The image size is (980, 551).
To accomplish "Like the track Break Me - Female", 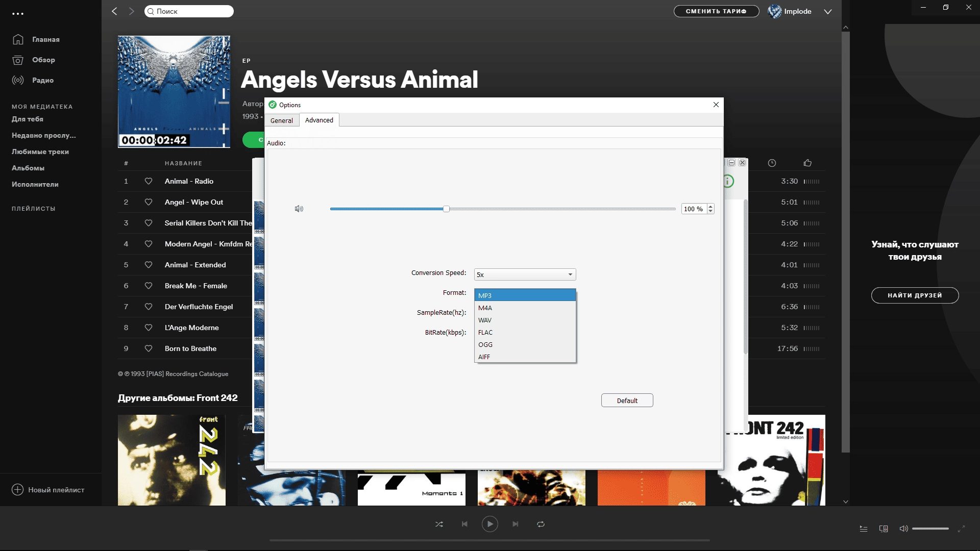I will click(149, 286).
